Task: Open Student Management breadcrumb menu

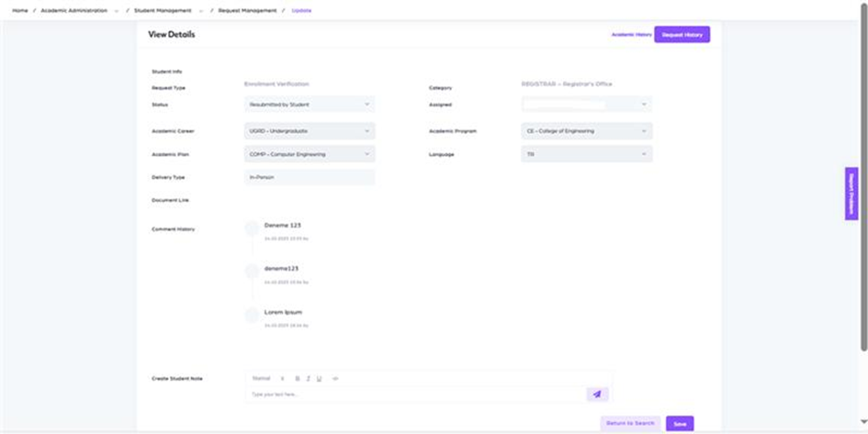Action: [163, 10]
